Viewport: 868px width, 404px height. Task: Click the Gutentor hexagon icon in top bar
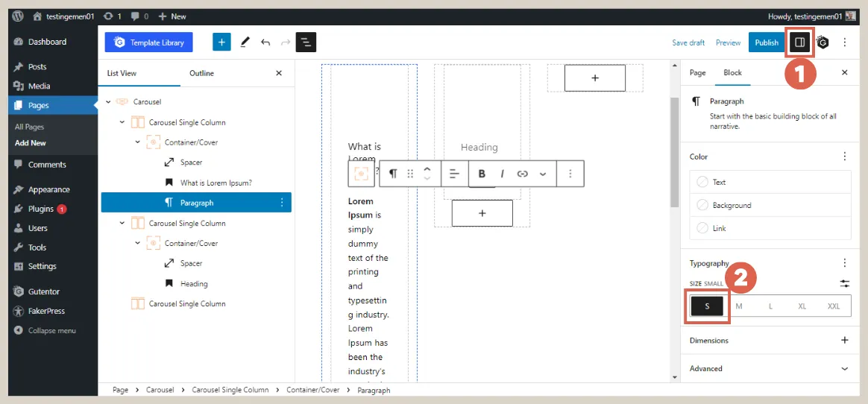coord(823,42)
